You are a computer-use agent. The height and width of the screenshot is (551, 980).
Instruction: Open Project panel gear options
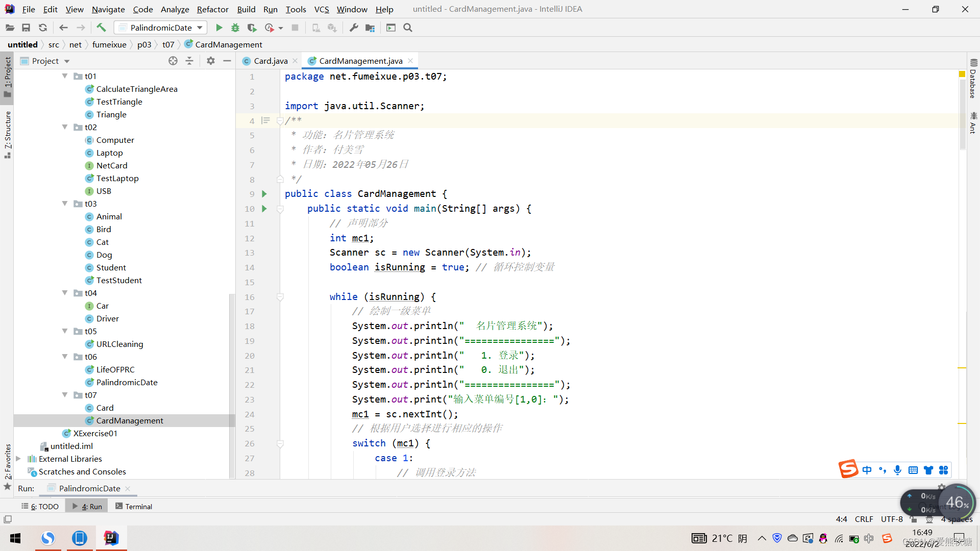[211, 61]
